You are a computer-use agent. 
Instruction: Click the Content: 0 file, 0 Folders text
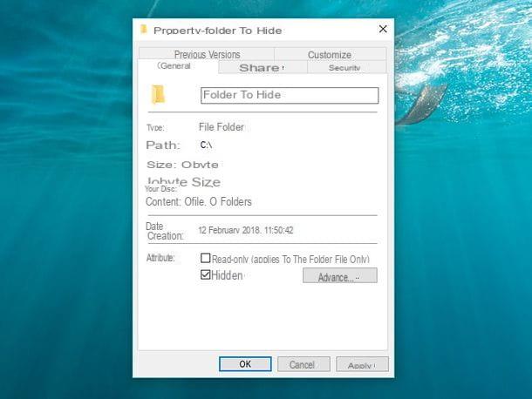coord(199,202)
